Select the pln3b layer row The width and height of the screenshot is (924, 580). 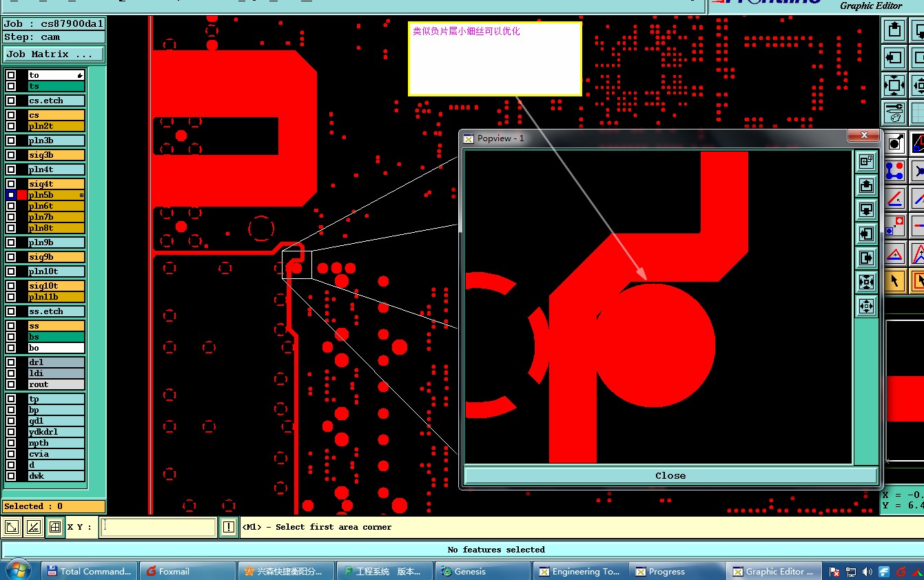57,141
